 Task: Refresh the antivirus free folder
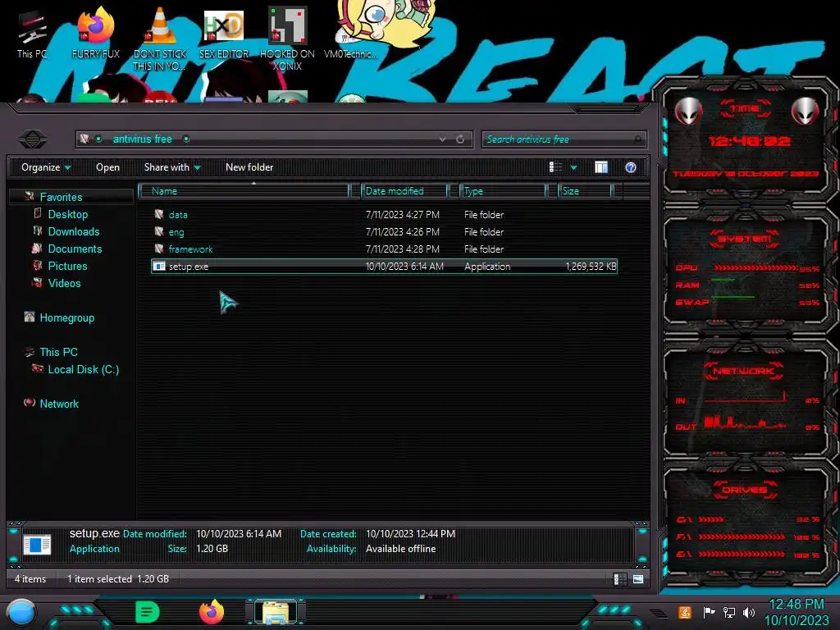click(x=460, y=139)
